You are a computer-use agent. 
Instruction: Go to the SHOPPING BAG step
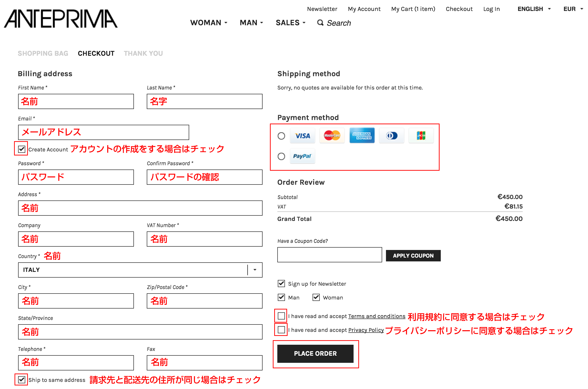click(43, 53)
